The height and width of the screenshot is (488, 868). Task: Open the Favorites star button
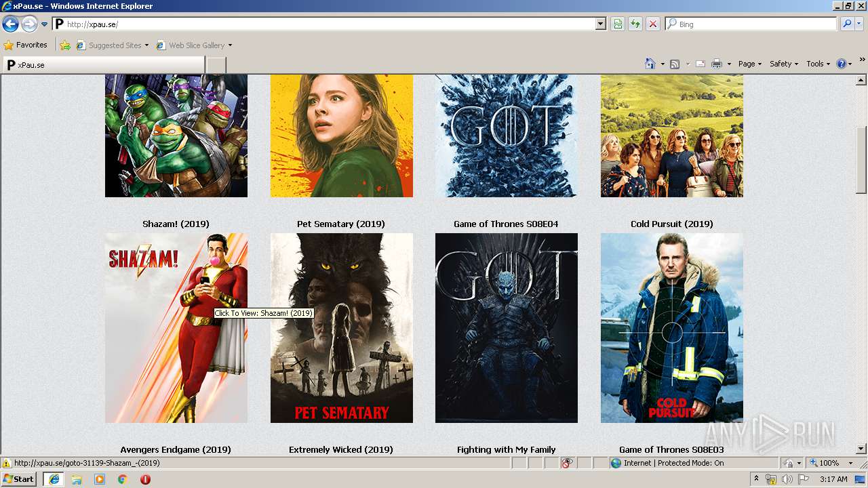point(26,45)
